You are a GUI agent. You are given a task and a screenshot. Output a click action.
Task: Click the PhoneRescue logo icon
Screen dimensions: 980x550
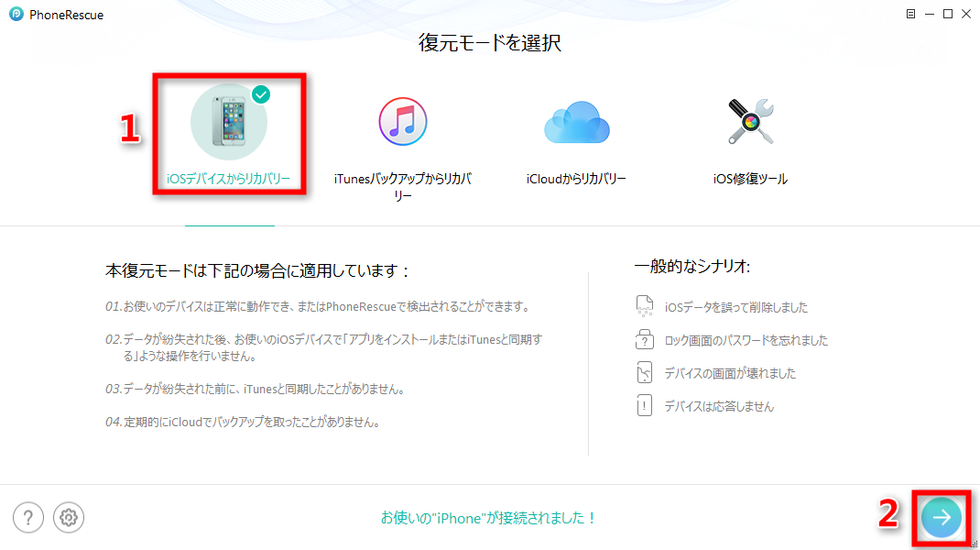pos(16,14)
